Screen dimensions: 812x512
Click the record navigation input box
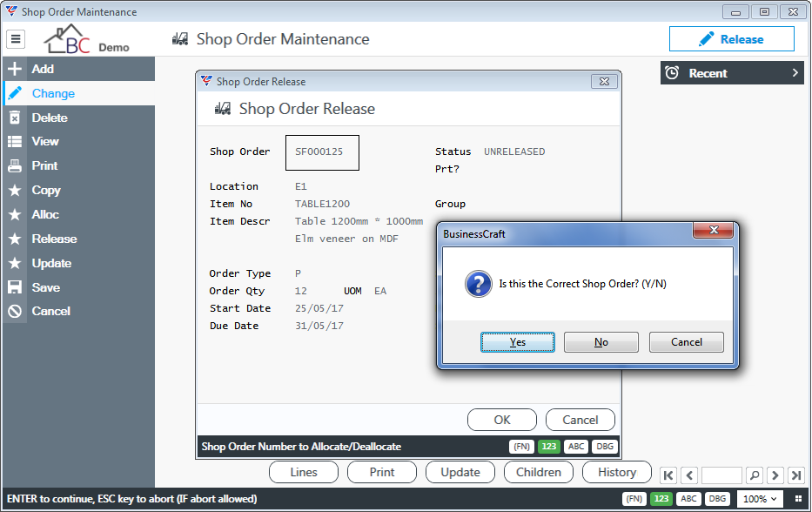point(721,475)
